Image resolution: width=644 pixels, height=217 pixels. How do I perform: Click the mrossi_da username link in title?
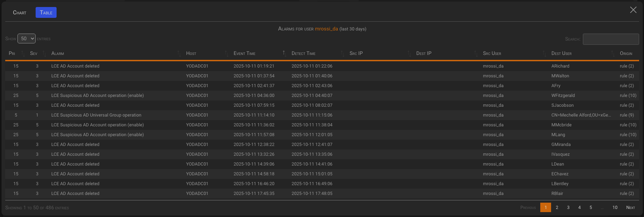[326, 29]
